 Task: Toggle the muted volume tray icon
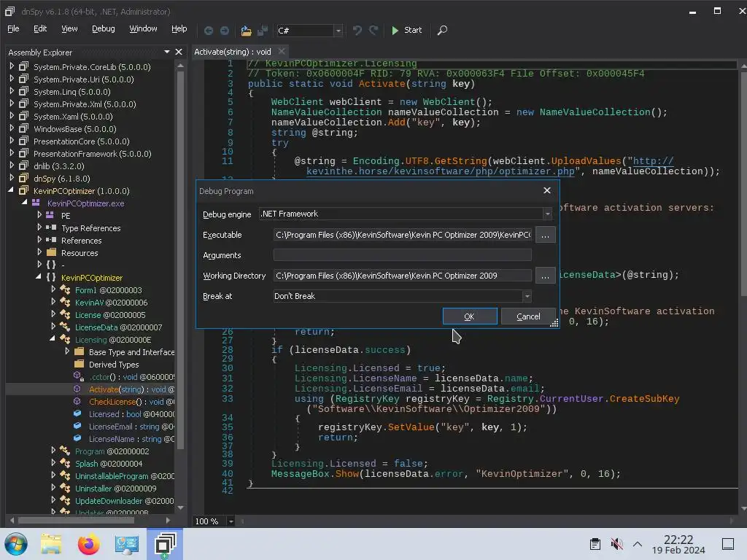tap(616, 544)
